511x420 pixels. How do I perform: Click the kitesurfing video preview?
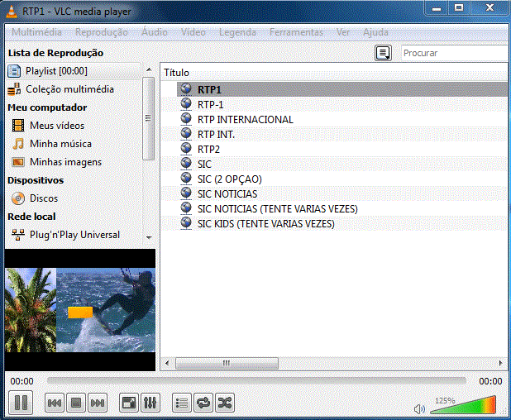(80, 310)
